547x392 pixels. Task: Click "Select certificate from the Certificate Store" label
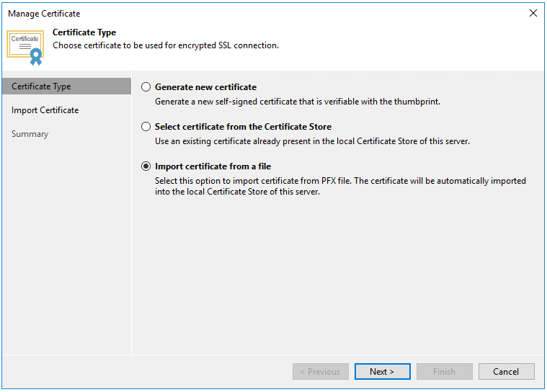click(x=243, y=127)
